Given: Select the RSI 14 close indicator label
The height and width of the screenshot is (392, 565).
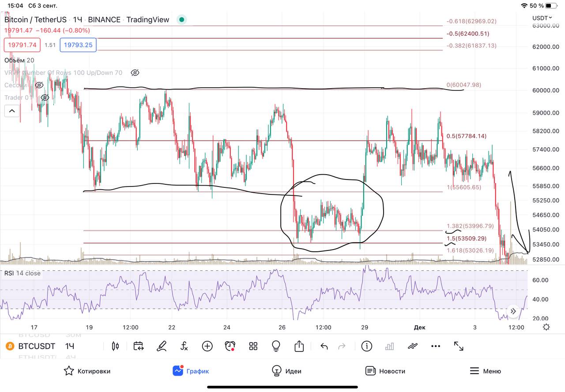Looking at the screenshot, I should tap(23, 273).
